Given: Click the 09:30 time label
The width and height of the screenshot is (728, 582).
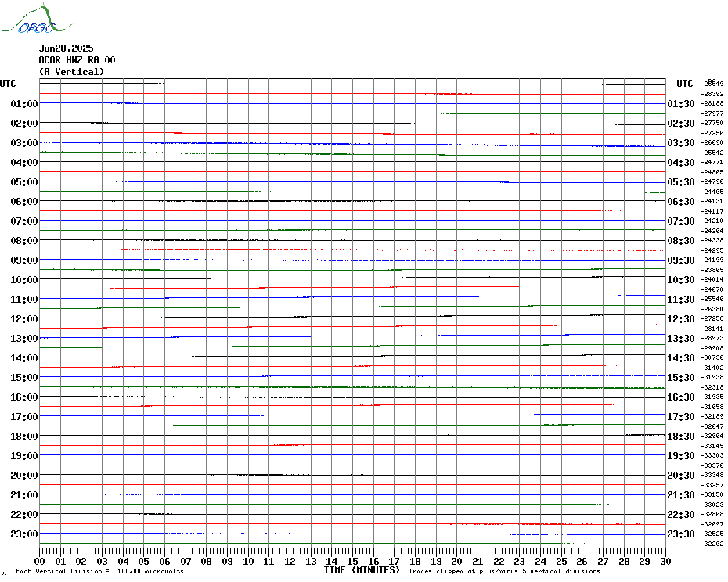Looking at the screenshot, I should (681, 260).
